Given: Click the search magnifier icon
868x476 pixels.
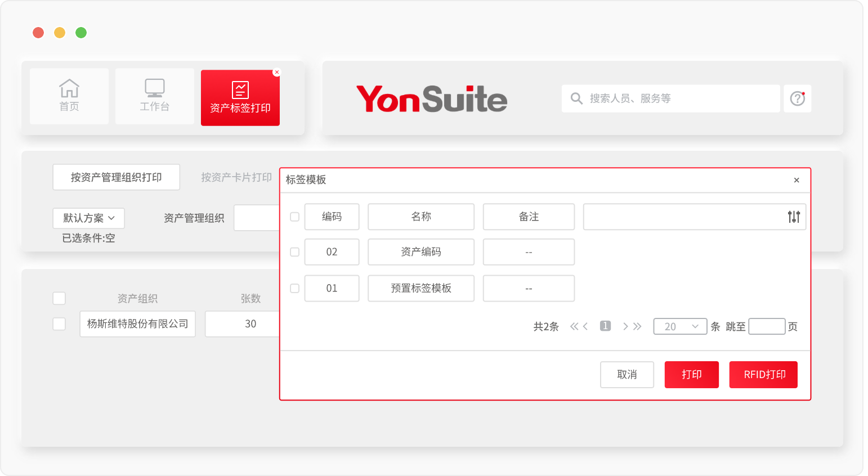Looking at the screenshot, I should tap(576, 98).
